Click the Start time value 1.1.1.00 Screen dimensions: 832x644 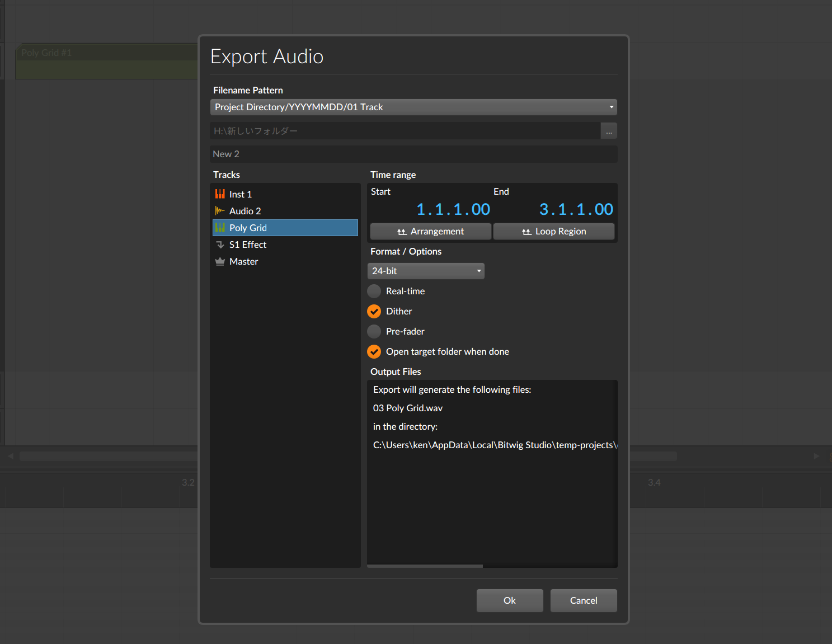(453, 209)
